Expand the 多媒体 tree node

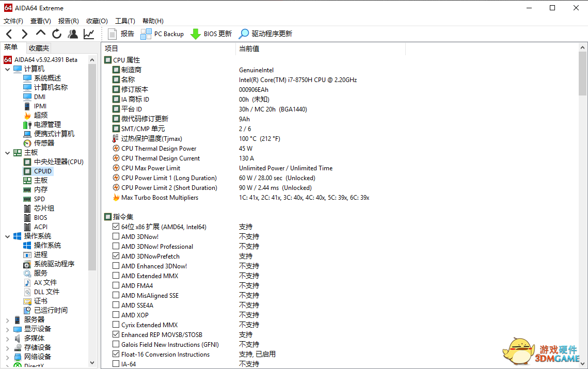click(x=8, y=338)
